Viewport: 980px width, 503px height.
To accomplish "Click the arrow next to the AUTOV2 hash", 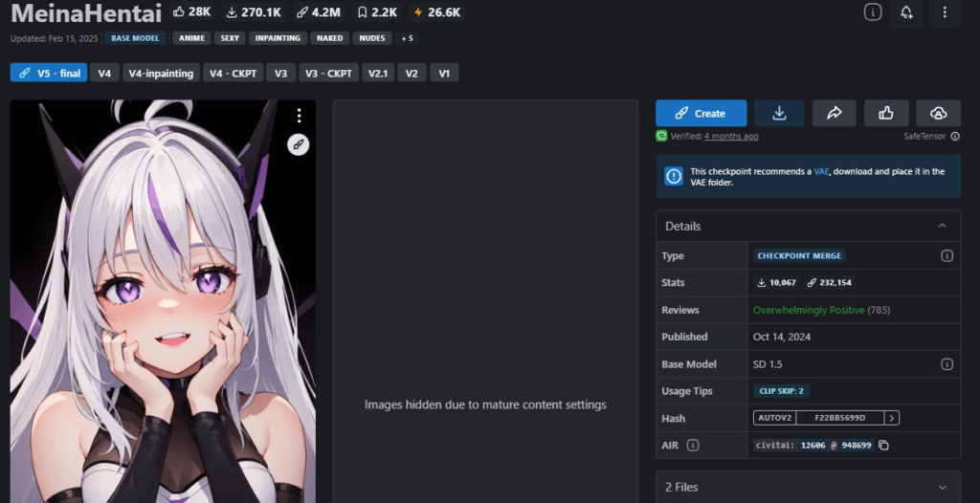I will pos(891,418).
